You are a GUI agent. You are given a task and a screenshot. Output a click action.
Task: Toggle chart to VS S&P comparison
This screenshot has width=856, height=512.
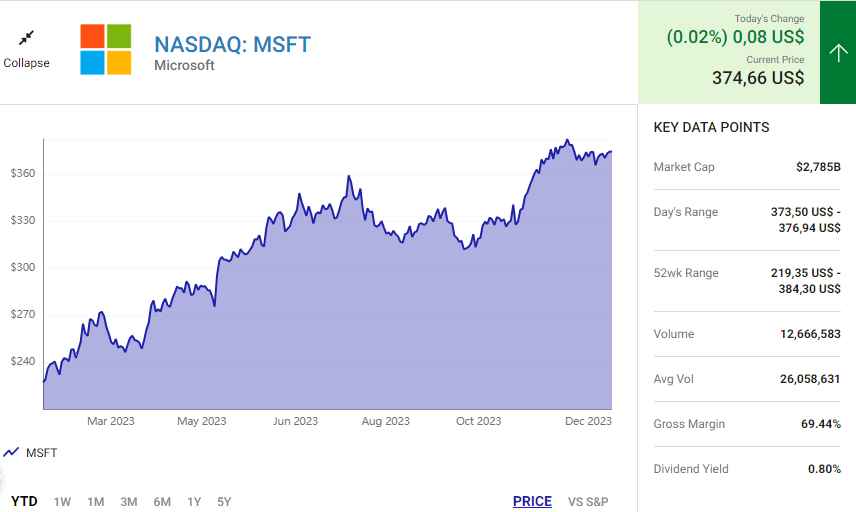click(x=588, y=501)
